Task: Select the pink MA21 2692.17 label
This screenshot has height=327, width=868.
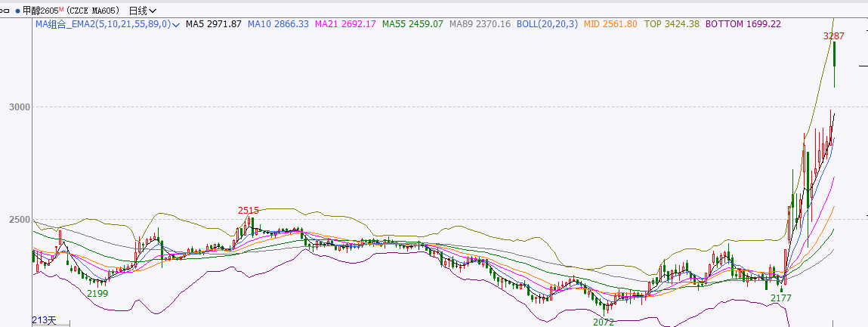Action: click(345, 24)
